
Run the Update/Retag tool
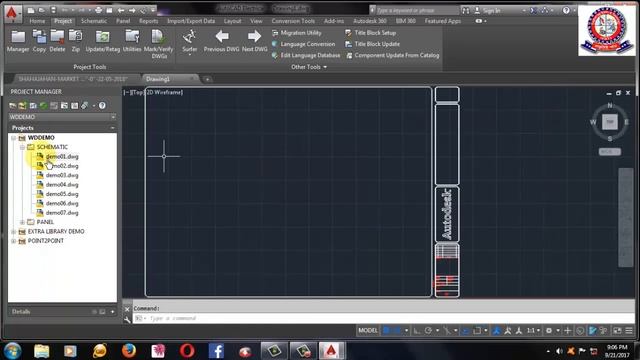[x=102, y=41]
